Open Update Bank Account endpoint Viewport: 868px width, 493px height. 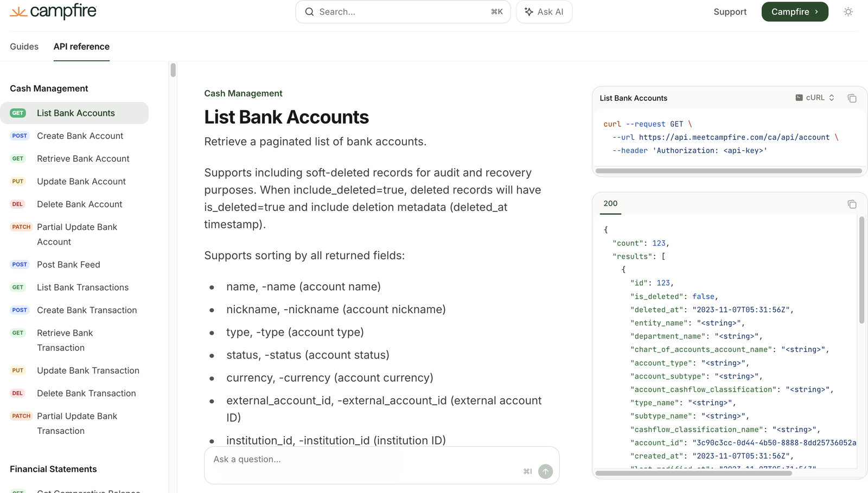point(74,181)
